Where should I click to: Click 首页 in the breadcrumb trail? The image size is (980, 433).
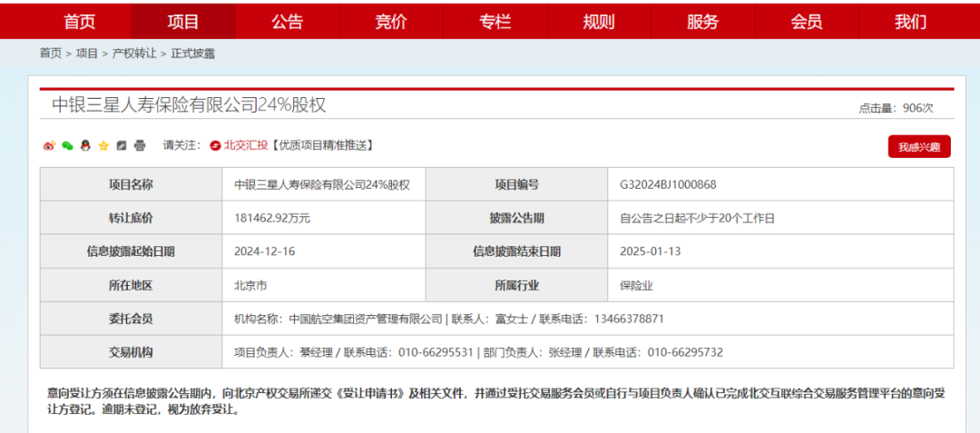pos(51,54)
